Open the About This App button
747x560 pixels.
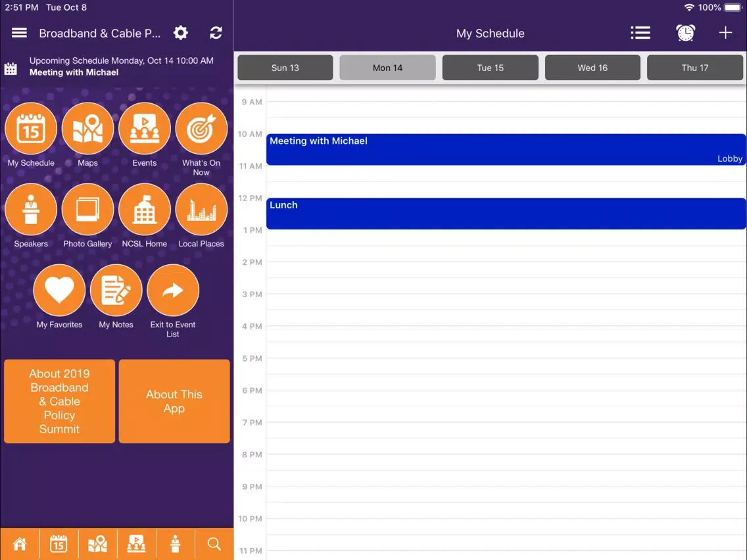[x=174, y=402]
